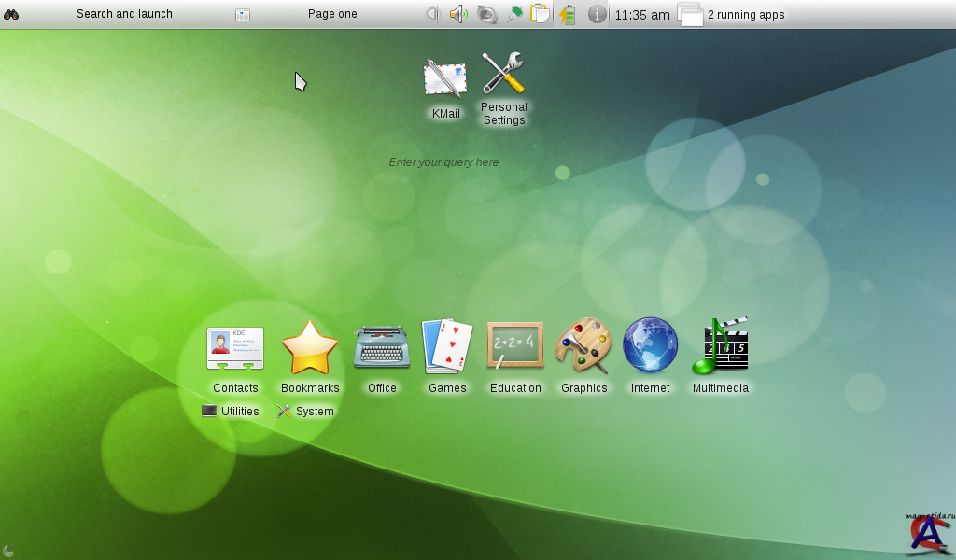The image size is (956, 560).
Task: Show the 2 running apps list
Action: [x=732, y=14]
